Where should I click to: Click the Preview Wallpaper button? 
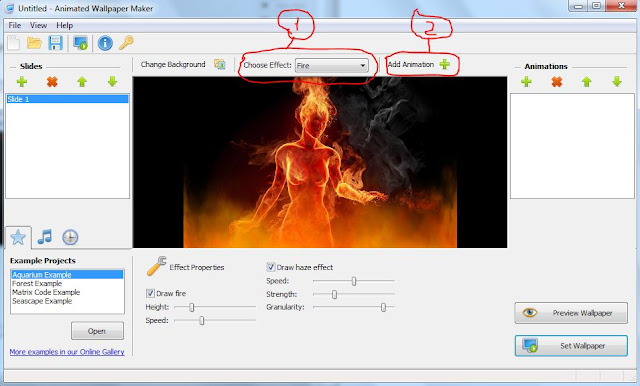point(571,313)
